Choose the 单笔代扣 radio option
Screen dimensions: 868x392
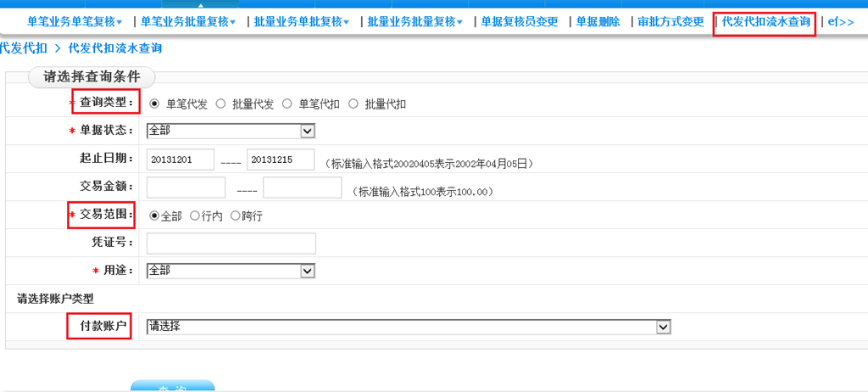[x=287, y=104]
